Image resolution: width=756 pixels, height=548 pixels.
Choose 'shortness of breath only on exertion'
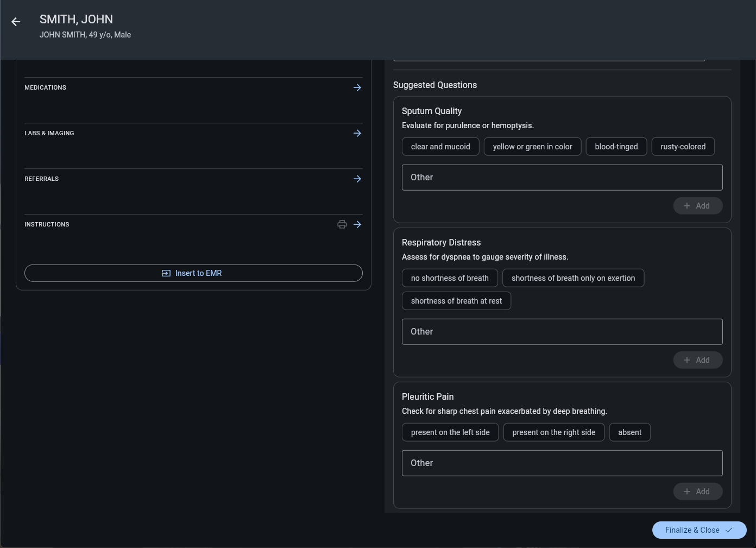click(573, 278)
